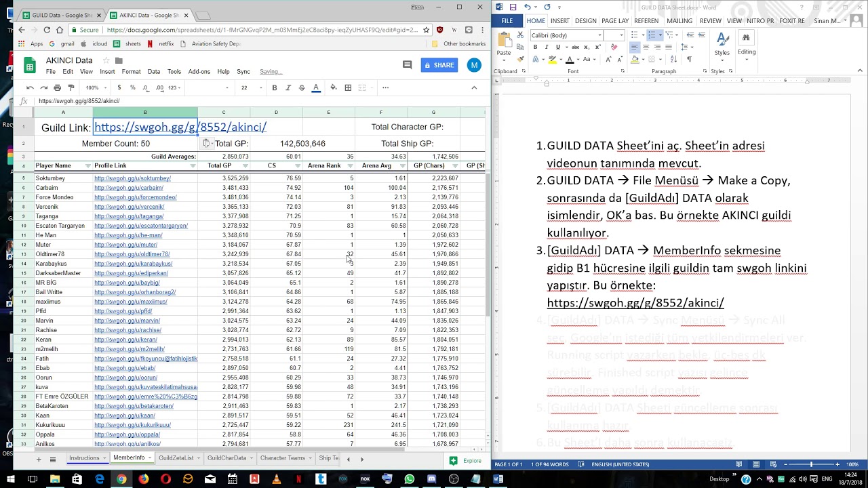Open Chrome from Windows taskbar
Image resolution: width=868 pixels, height=488 pixels.
click(x=121, y=479)
